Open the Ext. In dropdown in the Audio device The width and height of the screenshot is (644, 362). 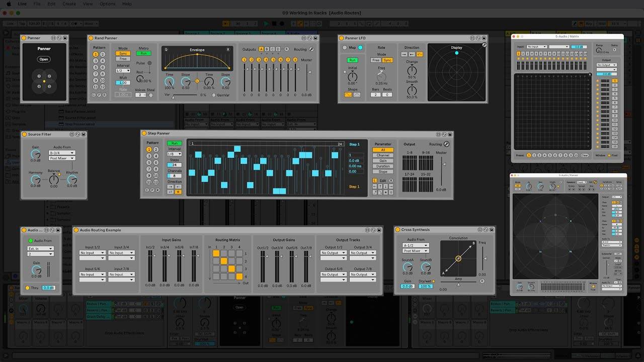40,248
